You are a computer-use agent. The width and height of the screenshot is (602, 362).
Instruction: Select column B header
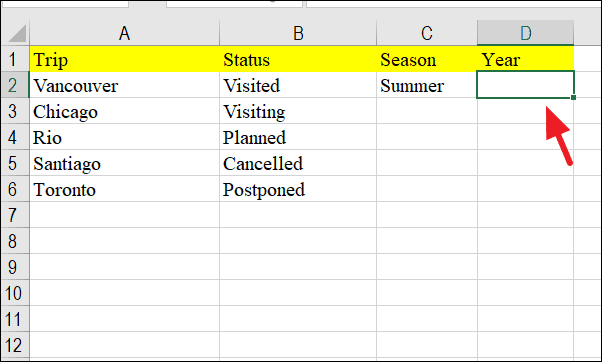coord(298,33)
